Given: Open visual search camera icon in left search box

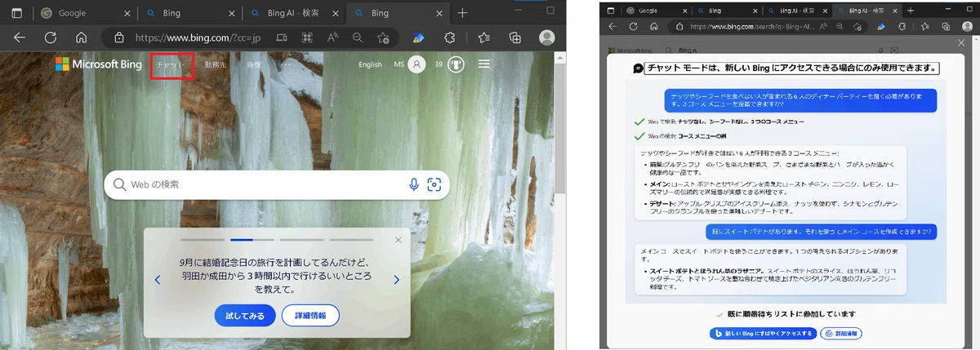Looking at the screenshot, I should (x=434, y=184).
